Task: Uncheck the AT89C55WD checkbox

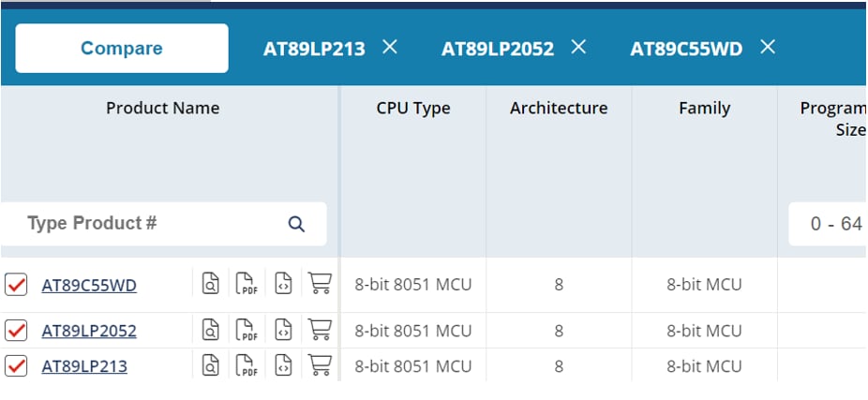Action: (x=16, y=285)
